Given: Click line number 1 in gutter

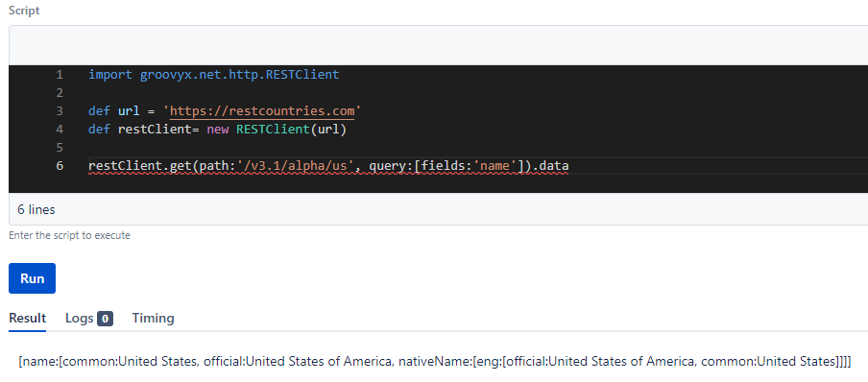Looking at the screenshot, I should click(x=60, y=75).
